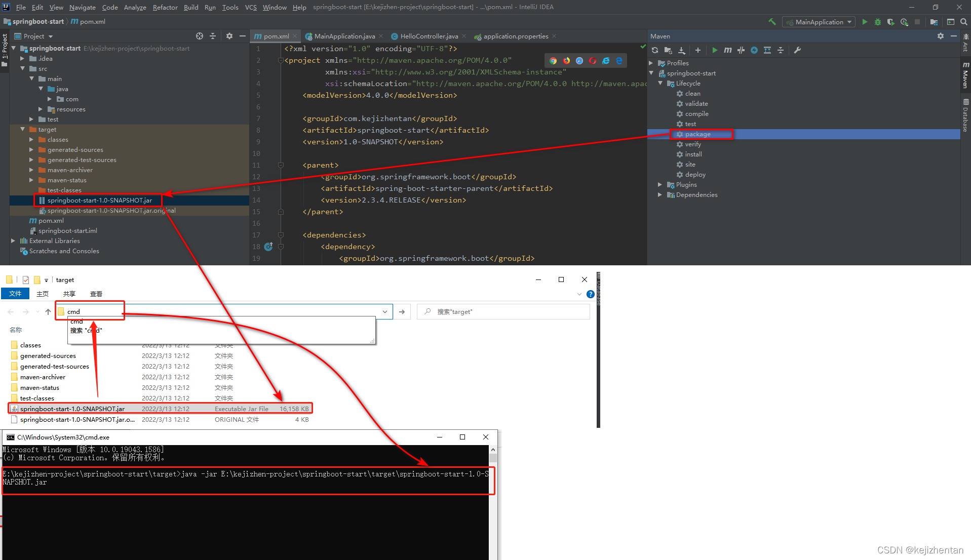Open in Firefox browser icon in editor
Image resolution: width=971 pixels, height=560 pixels.
point(566,61)
